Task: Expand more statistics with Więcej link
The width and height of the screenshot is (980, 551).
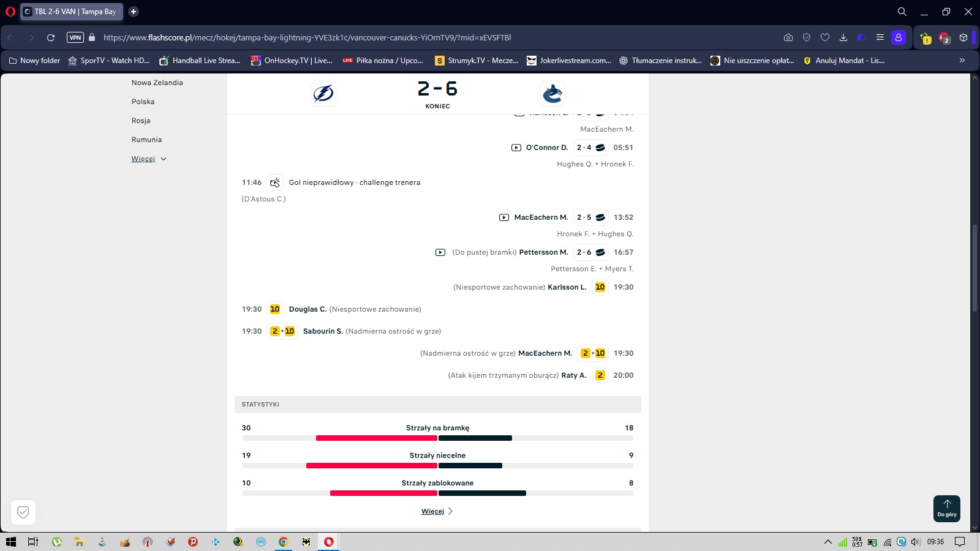Action: click(437, 511)
